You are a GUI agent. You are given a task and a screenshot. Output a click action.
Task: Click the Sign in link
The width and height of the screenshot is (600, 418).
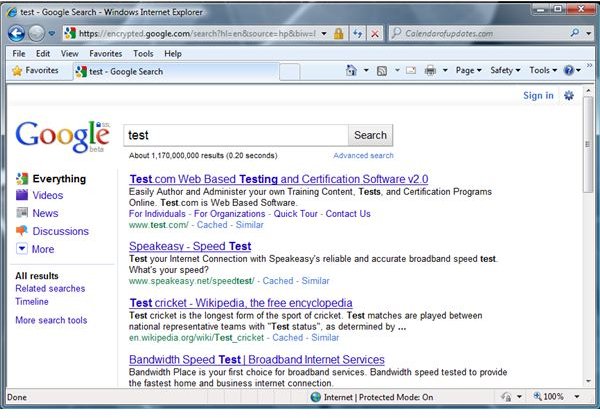coord(538,95)
